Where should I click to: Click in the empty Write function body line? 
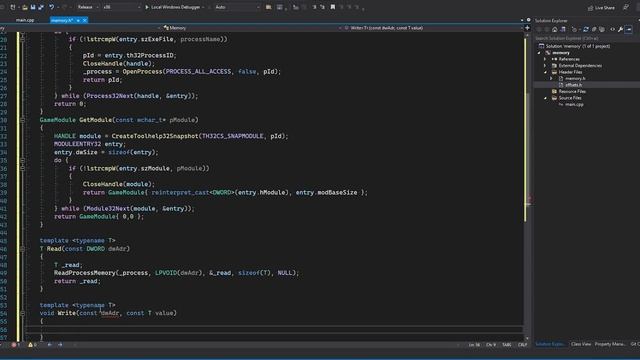click(x=273, y=329)
